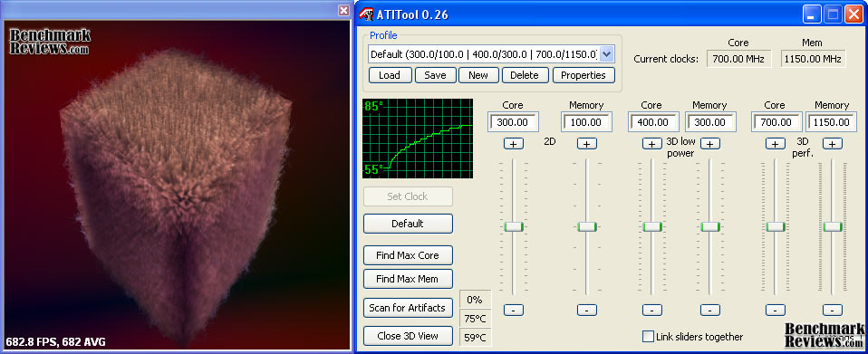This screenshot has height=354, width=868.
Task: Decrease the 3D perf. Memory clock with minus
Action: (x=833, y=310)
